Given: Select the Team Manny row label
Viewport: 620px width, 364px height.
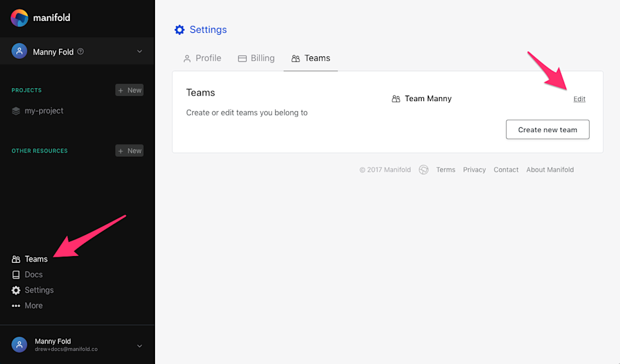Looking at the screenshot, I should click(x=428, y=99).
